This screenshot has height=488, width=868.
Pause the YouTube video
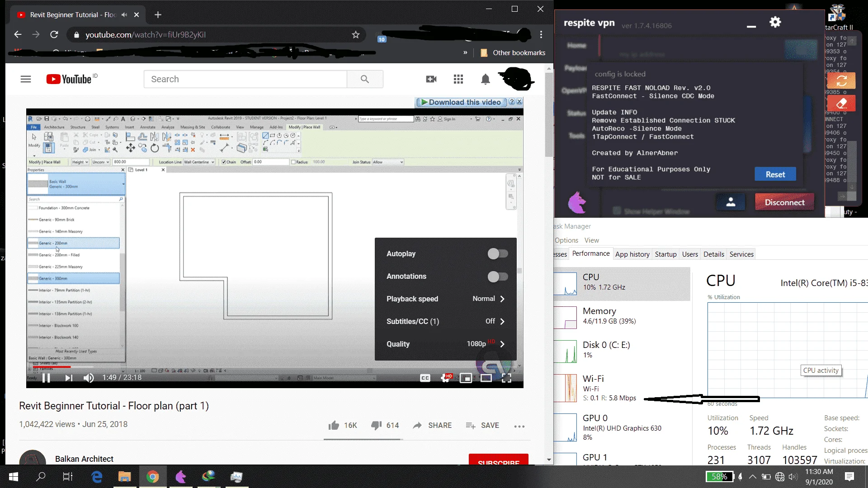(x=46, y=378)
